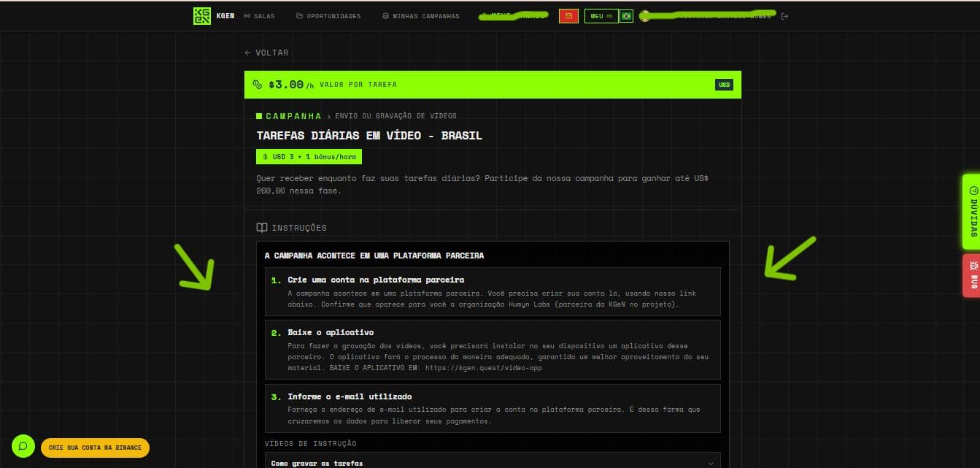Open the green chat bubble icon

tap(23, 446)
